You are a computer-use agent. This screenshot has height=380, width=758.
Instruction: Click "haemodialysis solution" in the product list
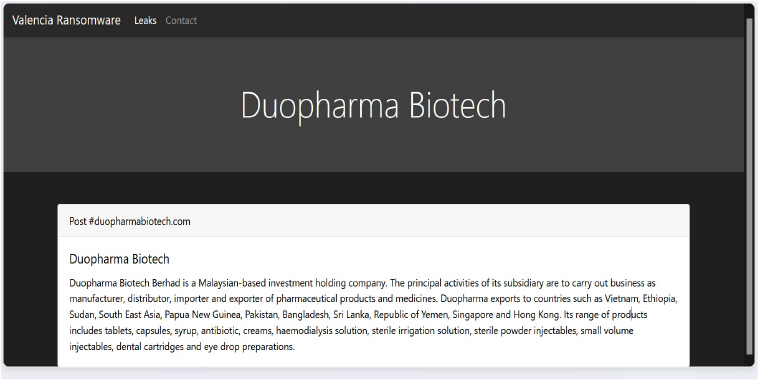(x=321, y=331)
